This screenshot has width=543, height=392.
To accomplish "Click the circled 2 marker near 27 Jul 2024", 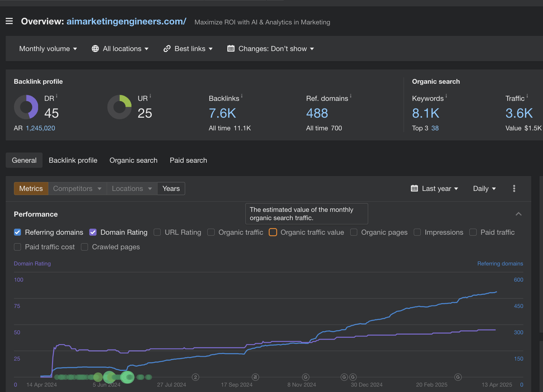I will point(196,377).
